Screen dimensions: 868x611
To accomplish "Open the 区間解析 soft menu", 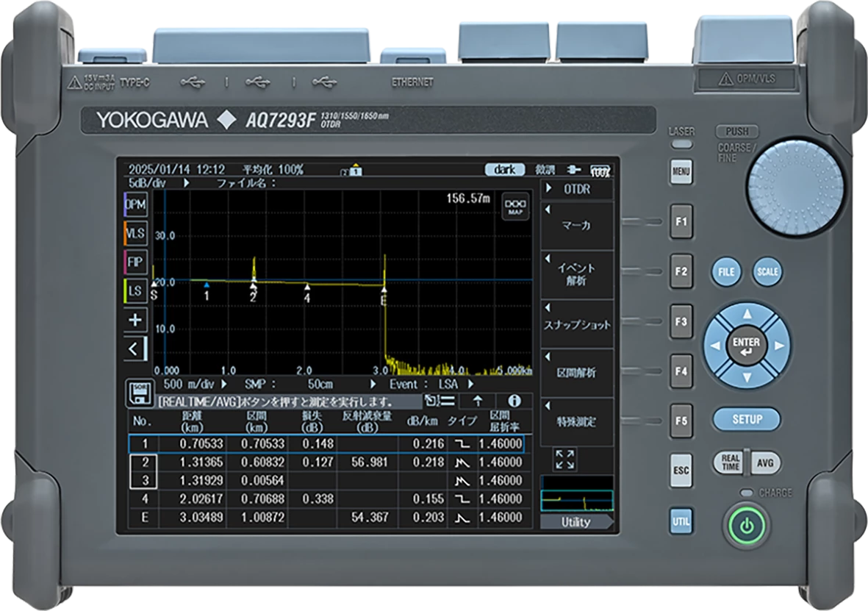I will point(577,372).
